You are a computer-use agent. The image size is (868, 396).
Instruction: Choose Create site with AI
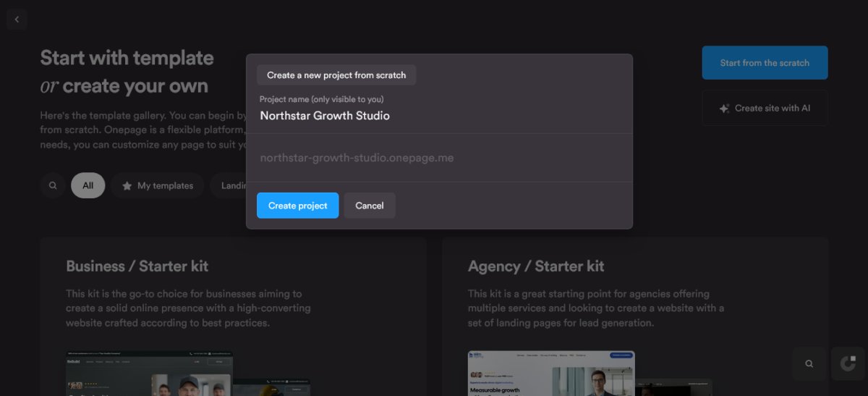point(765,108)
